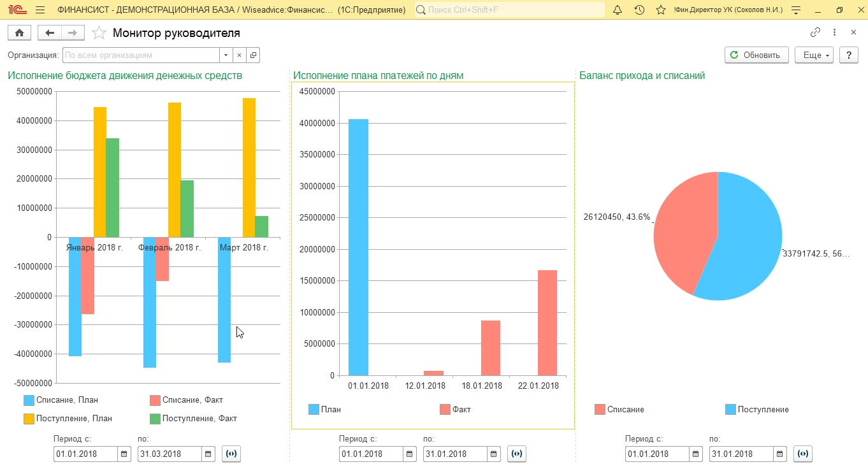Show notifications bell
868x469 pixels.
617,10
